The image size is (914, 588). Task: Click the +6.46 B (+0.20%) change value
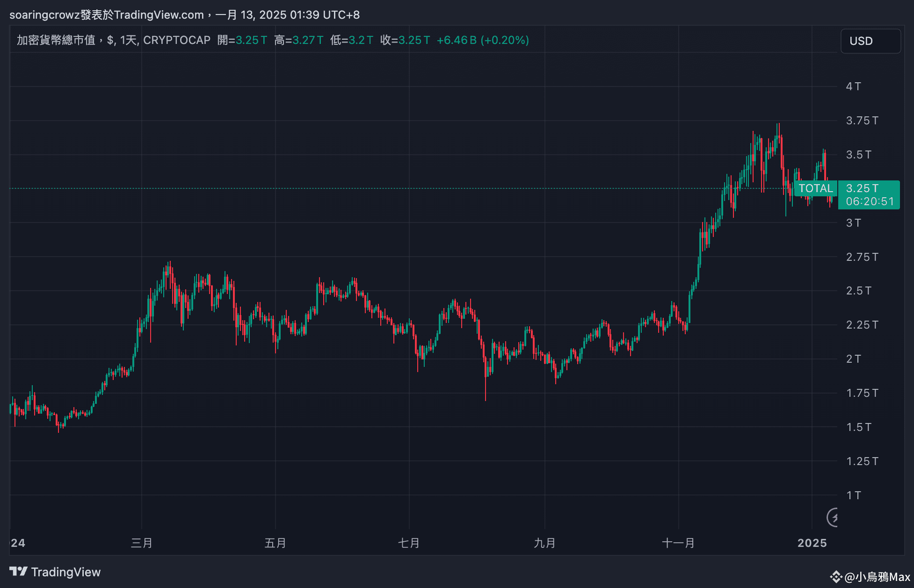(482, 40)
